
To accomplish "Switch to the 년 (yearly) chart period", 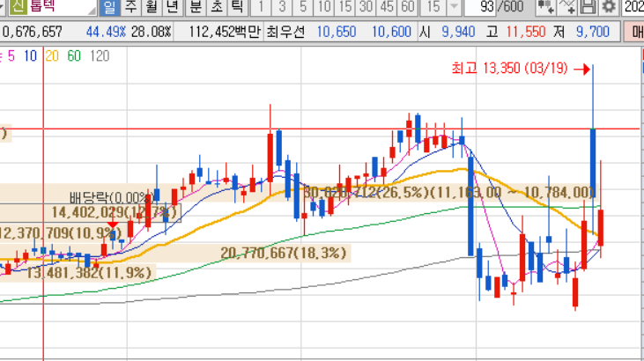I will click(173, 6).
